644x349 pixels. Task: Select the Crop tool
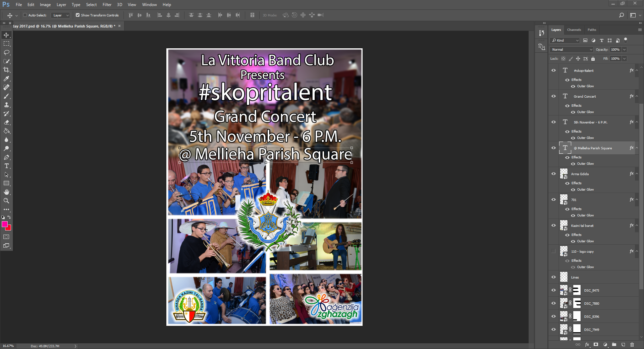tap(6, 70)
